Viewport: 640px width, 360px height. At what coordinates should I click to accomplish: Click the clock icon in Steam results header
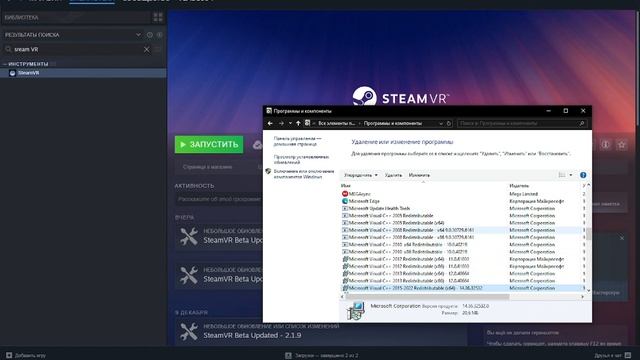click(x=150, y=35)
